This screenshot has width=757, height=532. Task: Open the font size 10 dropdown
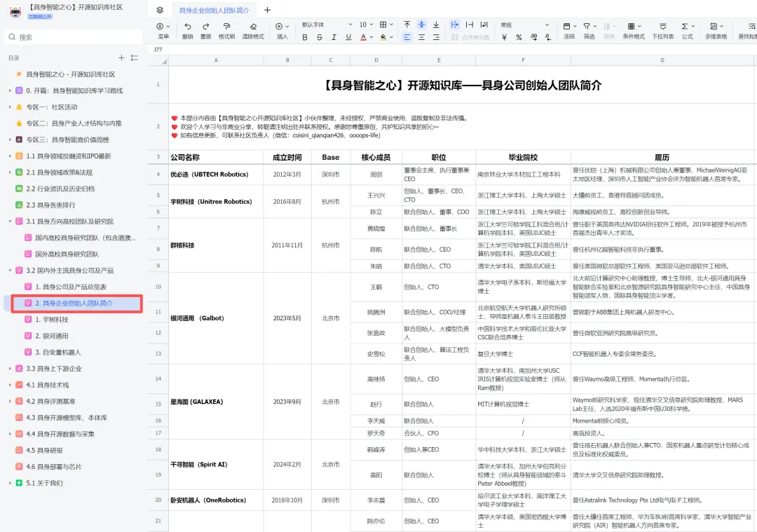click(366, 25)
